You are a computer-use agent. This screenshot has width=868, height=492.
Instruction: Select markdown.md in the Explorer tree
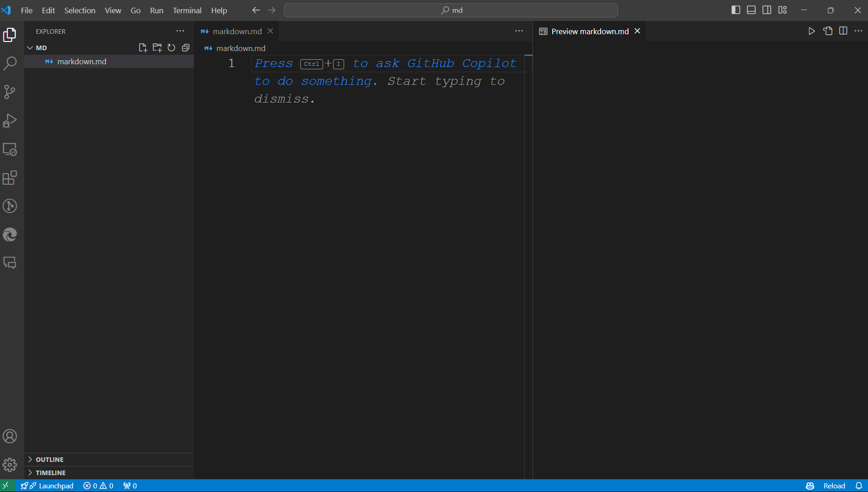coord(109,62)
